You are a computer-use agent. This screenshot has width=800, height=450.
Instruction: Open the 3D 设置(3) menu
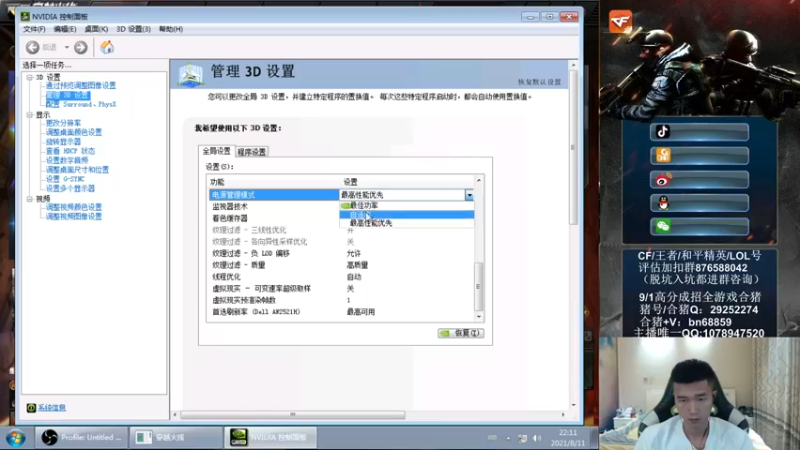coord(133,29)
